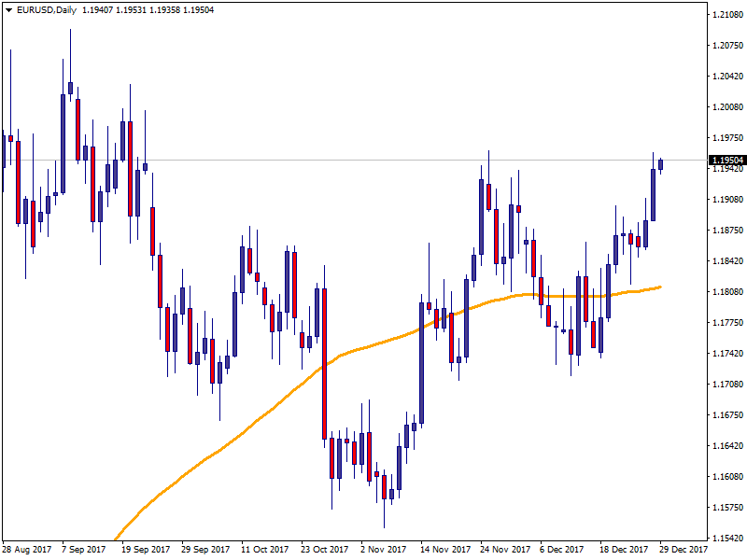747x560 pixels.
Task: Click the 28 Aug 2017 date label
Action: [26, 550]
